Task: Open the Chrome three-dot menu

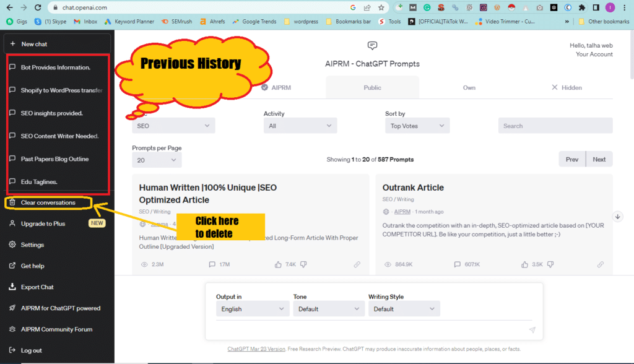Action: pyautogui.click(x=624, y=7)
